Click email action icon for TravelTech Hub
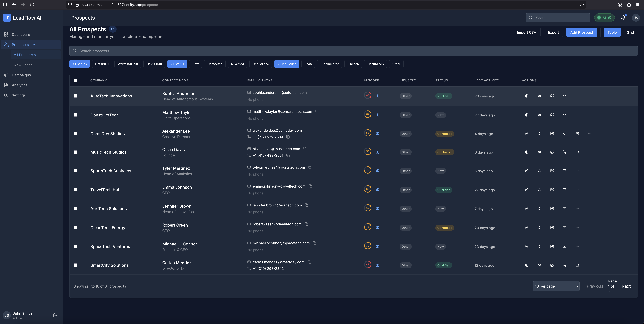The height and width of the screenshot is (324, 644). tap(564, 190)
